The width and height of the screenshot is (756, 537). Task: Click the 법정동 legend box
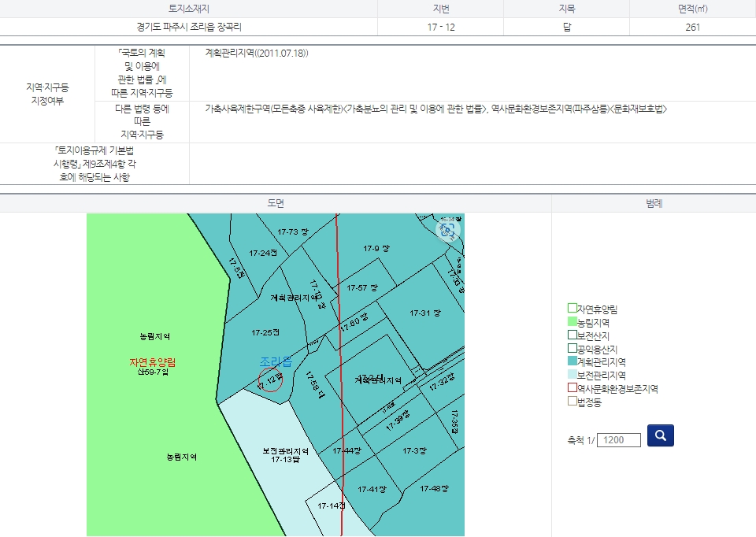tap(573, 402)
